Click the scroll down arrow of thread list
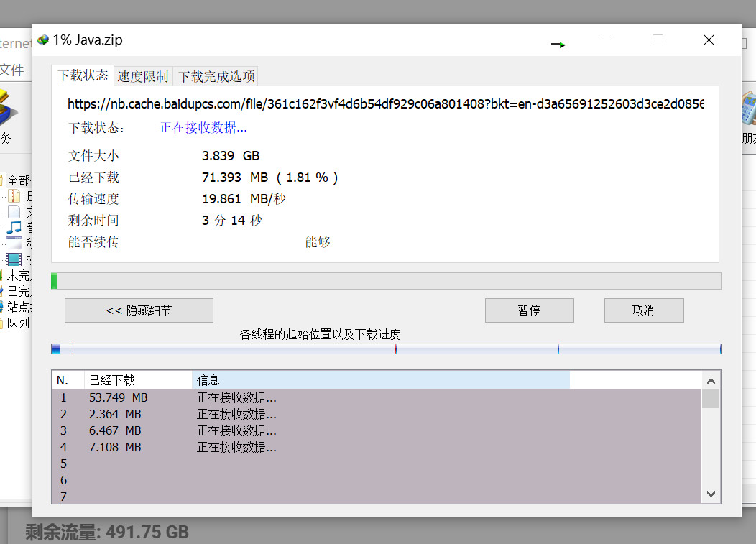 click(711, 494)
